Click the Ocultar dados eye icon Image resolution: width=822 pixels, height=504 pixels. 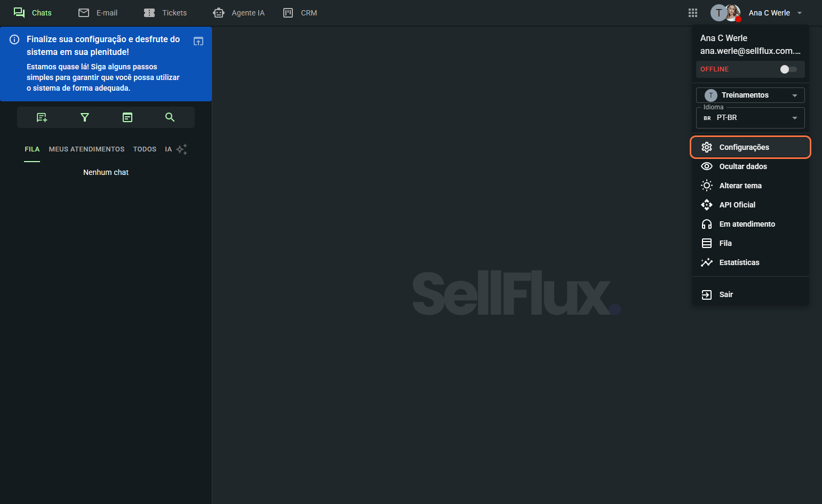[x=707, y=166]
